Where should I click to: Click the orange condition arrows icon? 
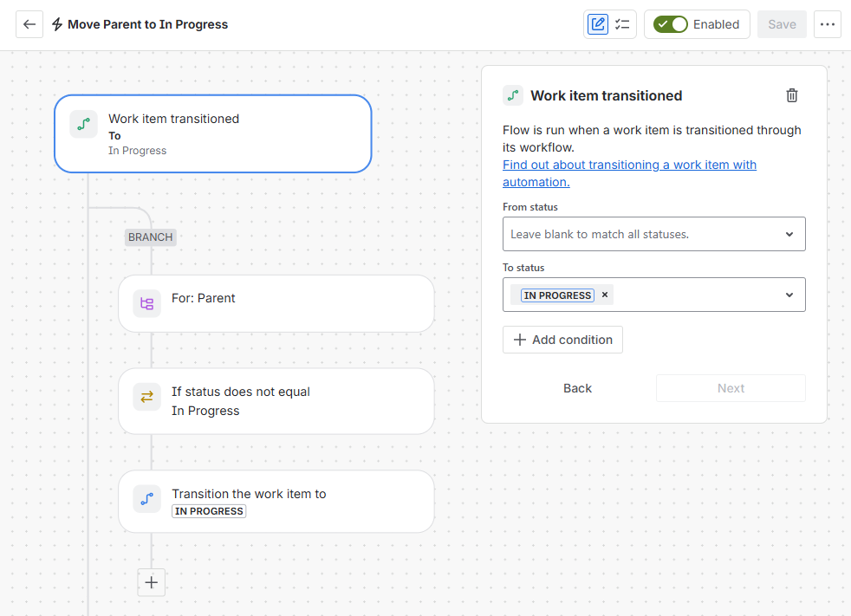pos(147,397)
